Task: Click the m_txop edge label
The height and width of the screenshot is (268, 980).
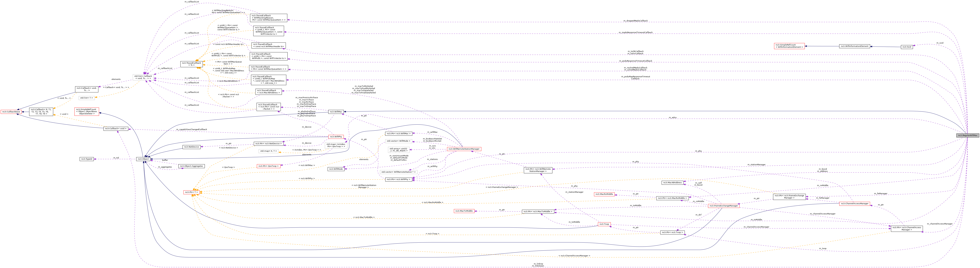Action: pyautogui.click(x=823, y=249)
